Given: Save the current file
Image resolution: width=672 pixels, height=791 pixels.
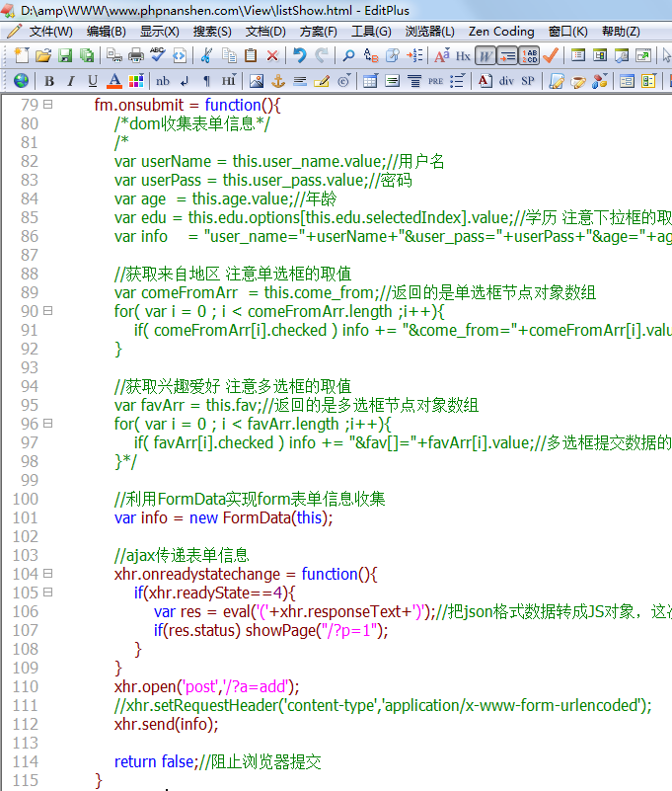Looking at the screenshot, I should click(65, 55).
